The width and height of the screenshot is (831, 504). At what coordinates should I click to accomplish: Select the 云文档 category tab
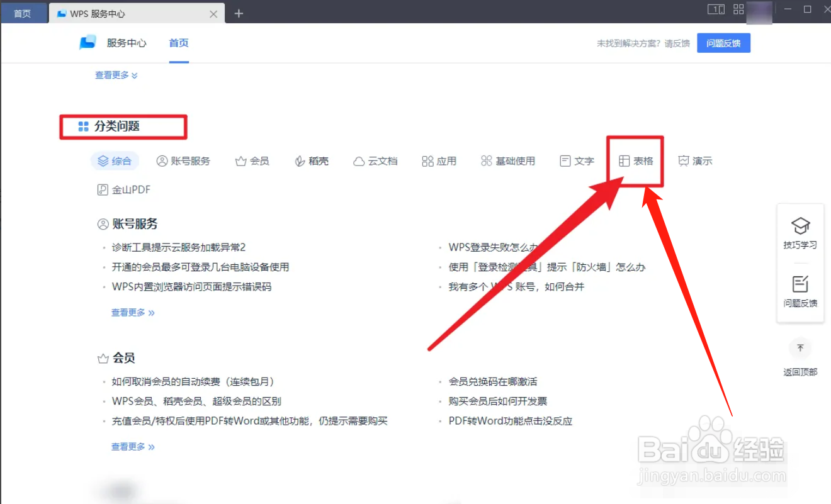[375, 161]
